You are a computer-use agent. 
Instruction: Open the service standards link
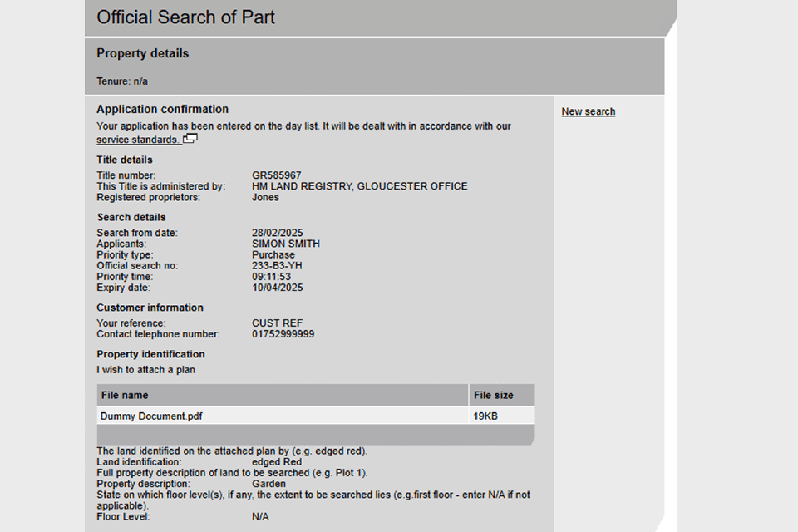(x=136, y=140)
